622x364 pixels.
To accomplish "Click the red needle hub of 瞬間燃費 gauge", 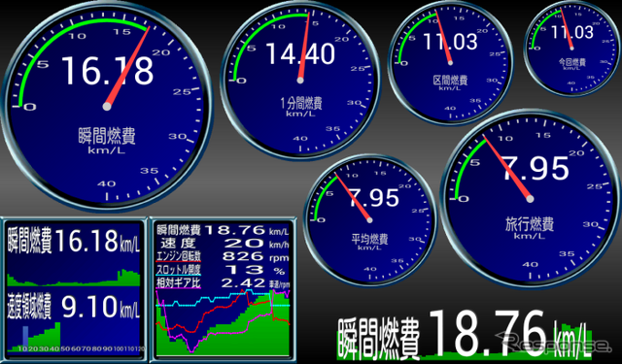I will [107, 106].
